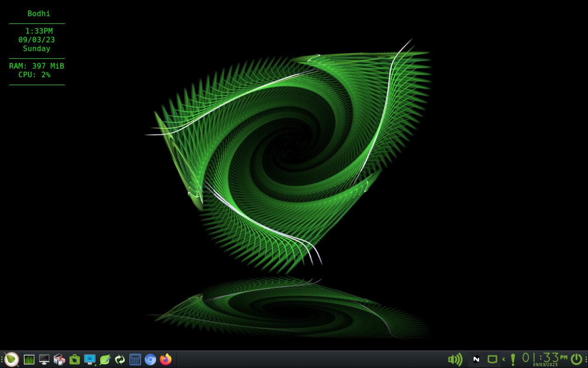Click the RAM and CPU desktop widget
This screenshot has height=368, width=588.
click(37, 70)
